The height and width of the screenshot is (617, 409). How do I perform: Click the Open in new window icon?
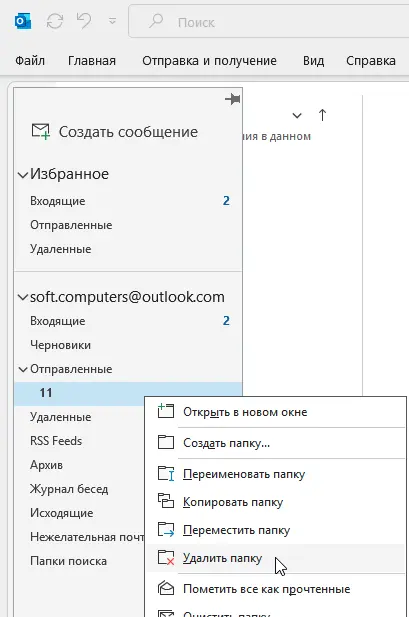165,411
